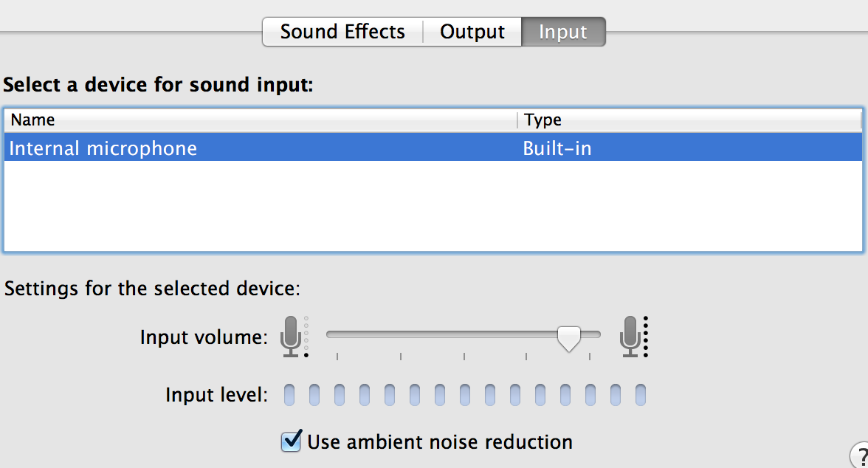
Task: Select the Internal microphone device
Action: (433, 148)
